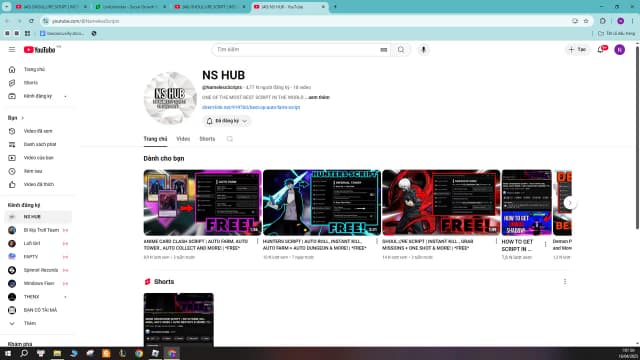Open BẠN CÓ TÀI MÀ channel
This screenshot has height=360, width=640.
coord(39,310)
